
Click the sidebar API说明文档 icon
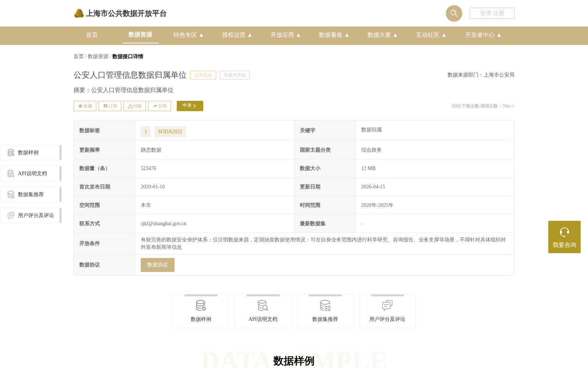tap(11, 173)
